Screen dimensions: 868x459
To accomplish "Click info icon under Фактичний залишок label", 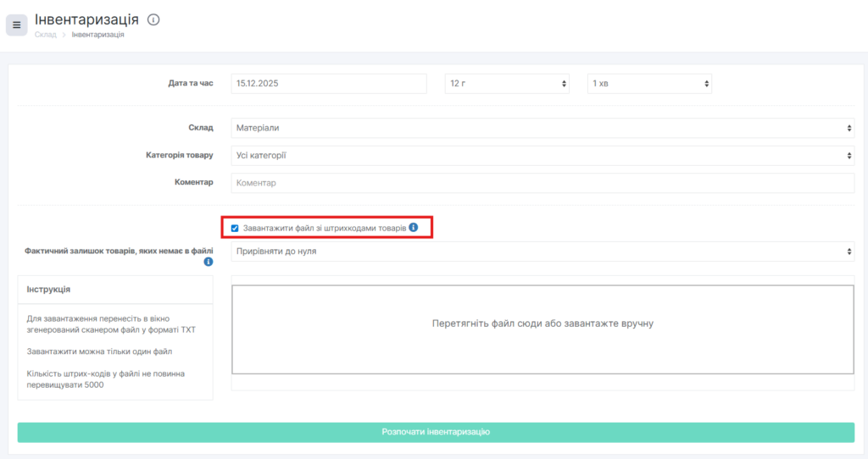I will 208,263.
